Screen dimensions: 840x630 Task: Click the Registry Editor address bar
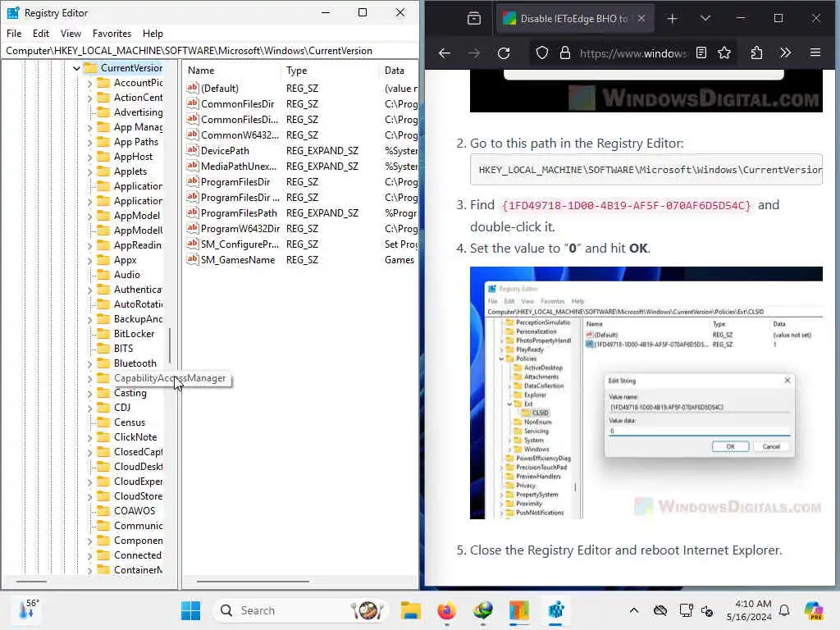[x=209, y=50]
